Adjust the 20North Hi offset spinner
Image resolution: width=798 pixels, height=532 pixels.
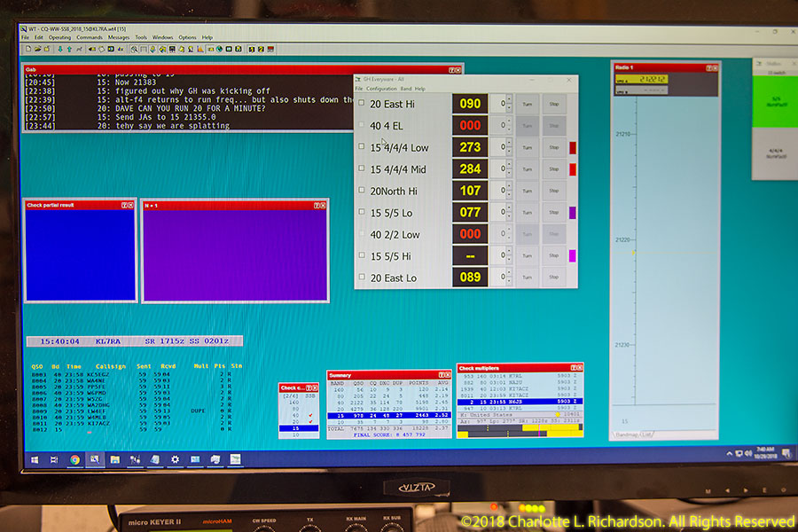508,191
